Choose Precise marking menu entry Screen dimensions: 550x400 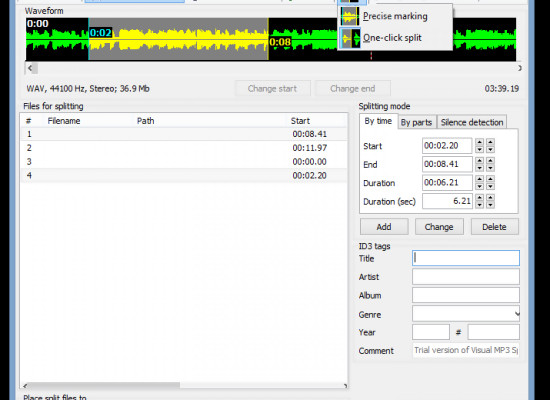395,16
